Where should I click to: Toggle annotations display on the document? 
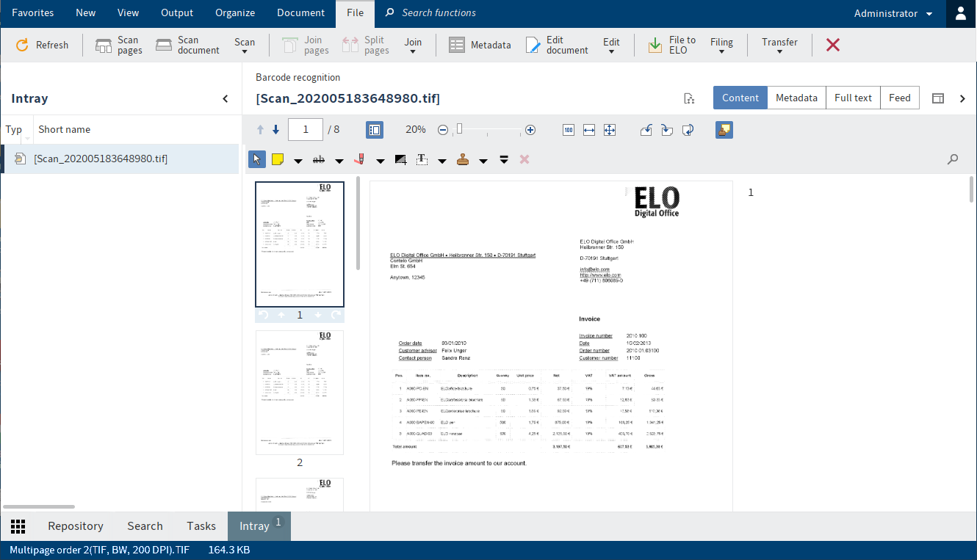click(x=724, y=129)
